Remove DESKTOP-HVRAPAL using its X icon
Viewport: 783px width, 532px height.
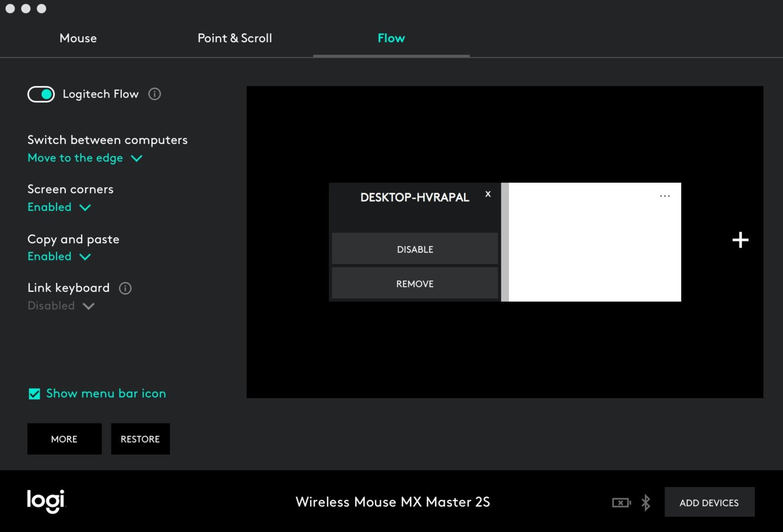(x=488, y=194)
